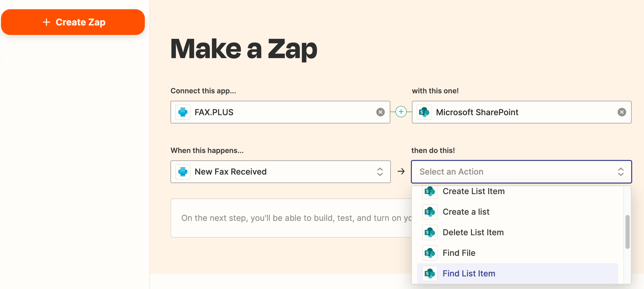Click the New Fax Received chevron arrows
The width and height of the screenshot is (644, 289).
380,172
